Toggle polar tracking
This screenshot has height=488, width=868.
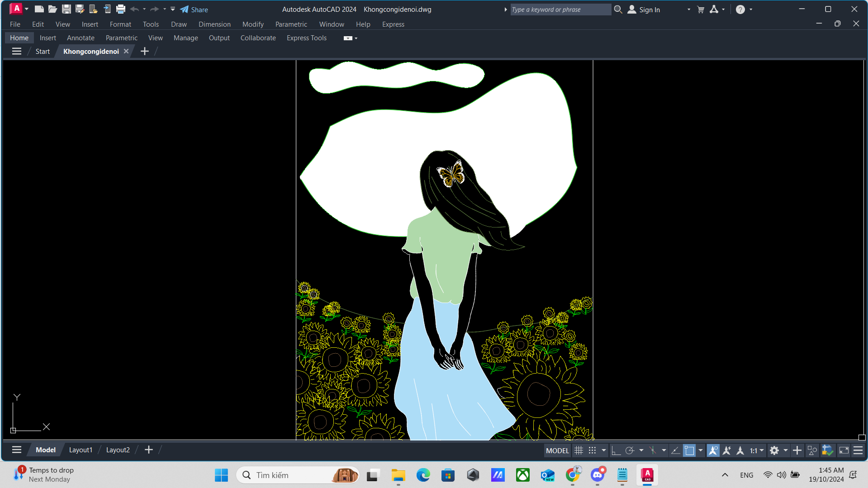coord(630,450)
